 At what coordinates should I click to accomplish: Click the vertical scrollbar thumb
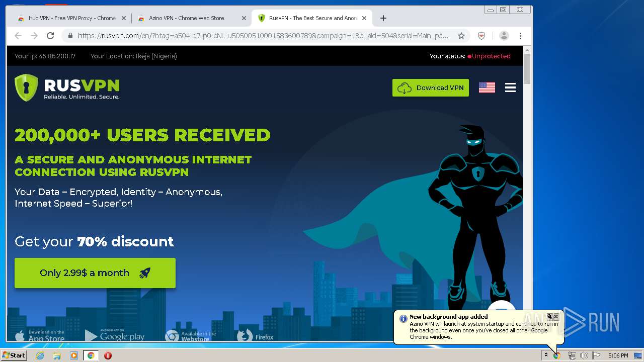[x=527, y=69]
